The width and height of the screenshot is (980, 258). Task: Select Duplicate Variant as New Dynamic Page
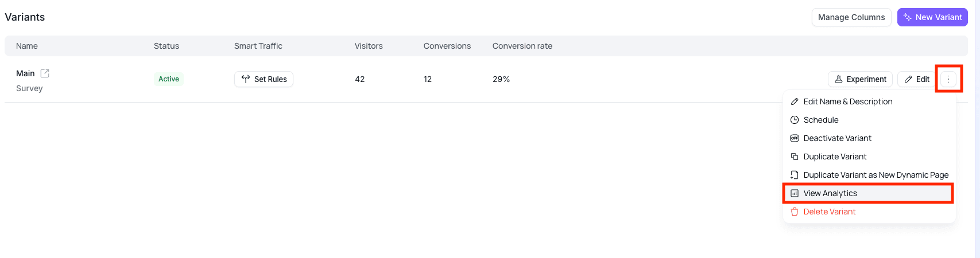pyautogui.click(x=869, y=175)
